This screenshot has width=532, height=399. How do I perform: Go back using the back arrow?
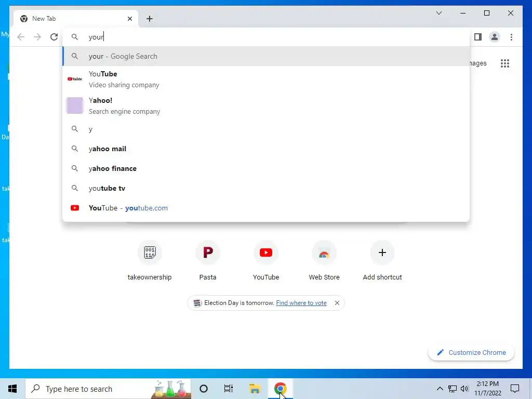click(21, 37)
